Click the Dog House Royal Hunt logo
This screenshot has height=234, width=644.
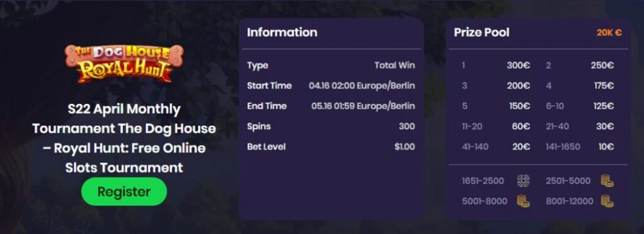tap(124, 64)
